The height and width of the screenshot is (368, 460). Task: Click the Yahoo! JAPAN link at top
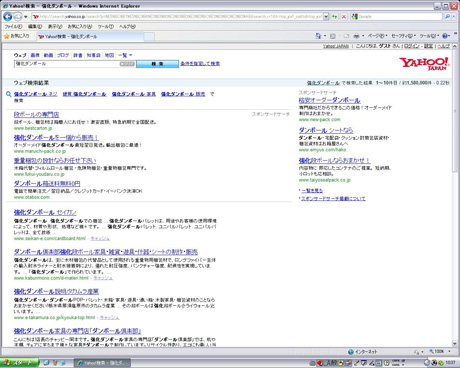click(x=336, y=46)
